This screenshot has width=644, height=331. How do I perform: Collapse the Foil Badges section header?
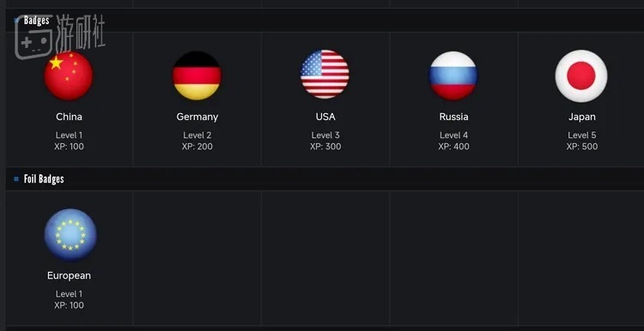tap(325, 179)
